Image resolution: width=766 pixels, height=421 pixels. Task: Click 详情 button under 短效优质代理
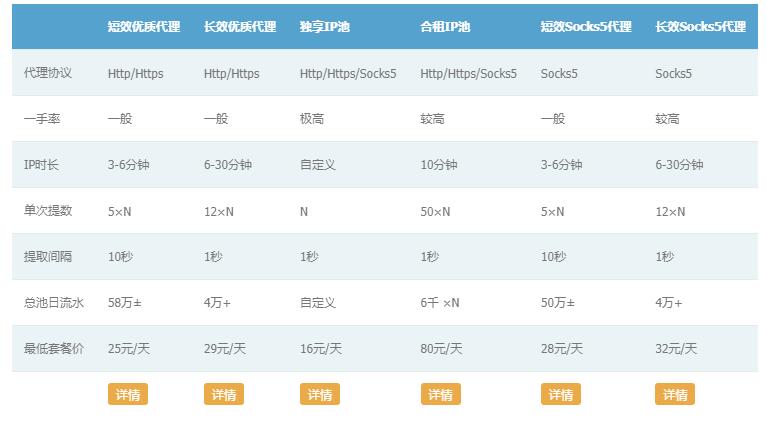127,394
